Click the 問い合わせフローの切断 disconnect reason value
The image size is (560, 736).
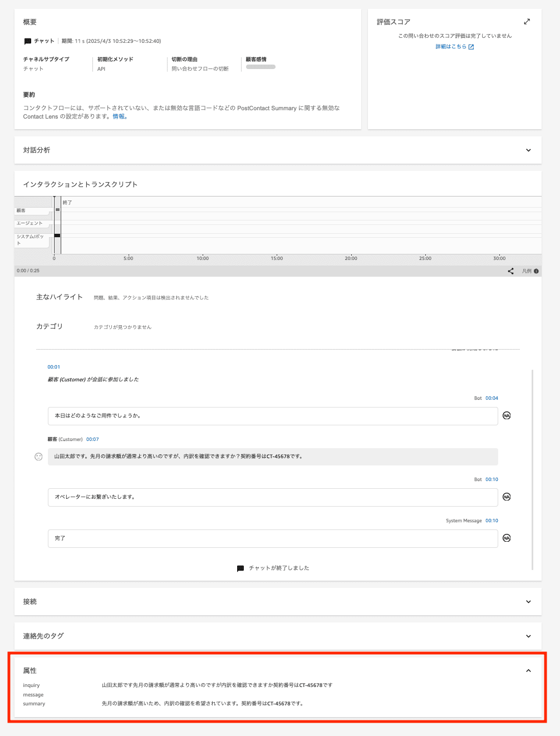pyautogui.click(x=200, y=68)
